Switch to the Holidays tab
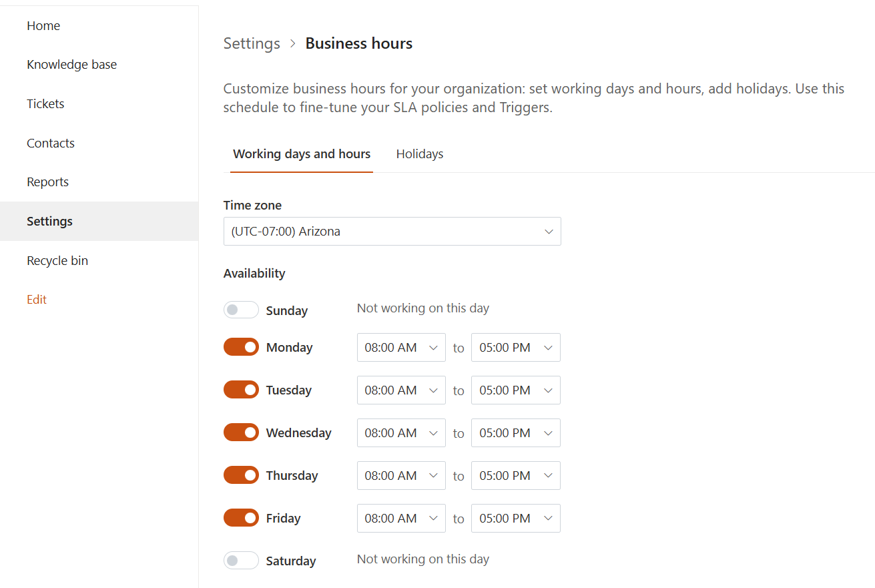 (x=419, y=154)
